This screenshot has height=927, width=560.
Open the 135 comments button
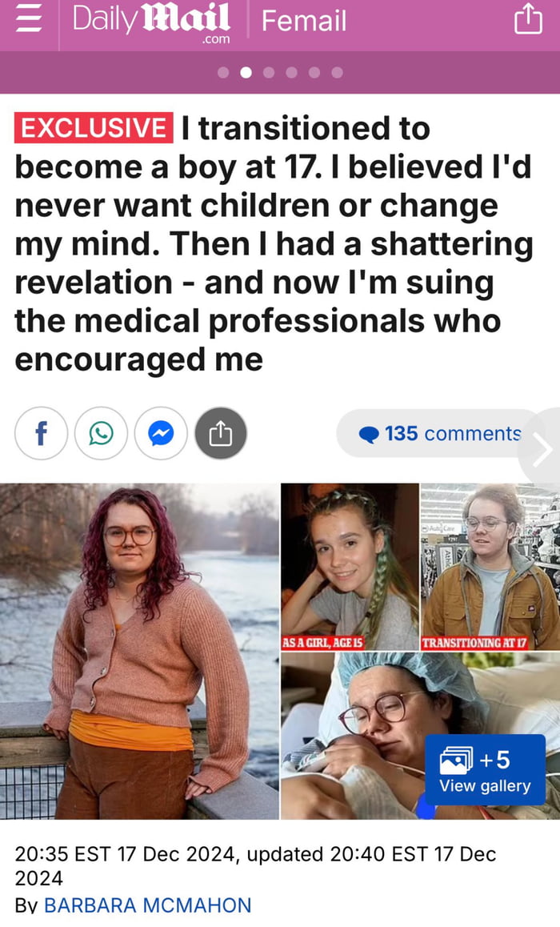pyautogui.click(x=439, y=433)
